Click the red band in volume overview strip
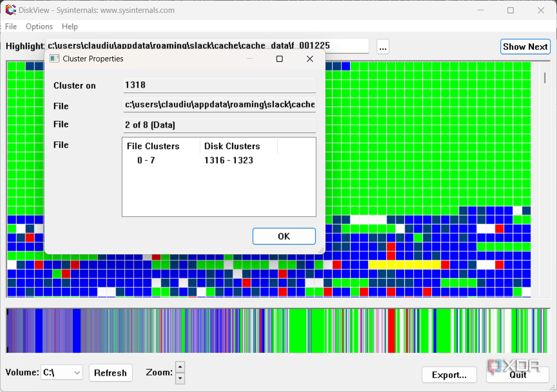557x392 pixels. tap(391, 331)
